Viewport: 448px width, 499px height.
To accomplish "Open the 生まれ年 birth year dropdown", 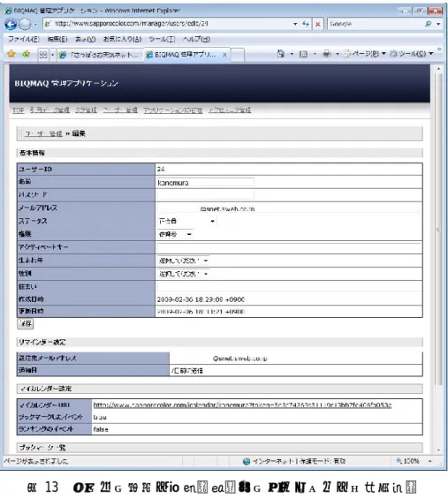I will [184, 261].
